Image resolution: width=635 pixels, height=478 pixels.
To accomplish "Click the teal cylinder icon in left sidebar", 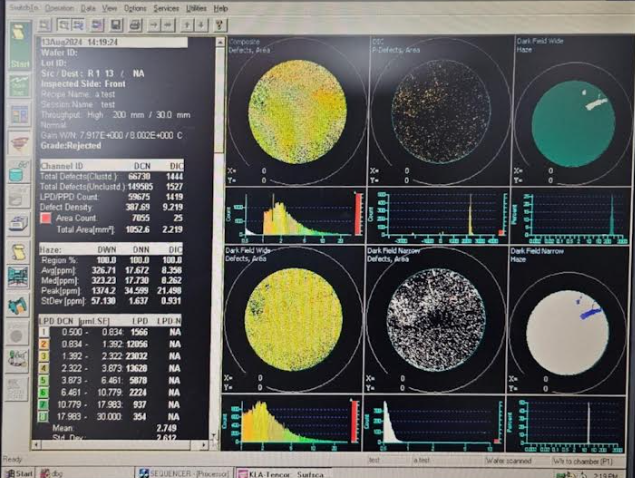I will point(19,174).
